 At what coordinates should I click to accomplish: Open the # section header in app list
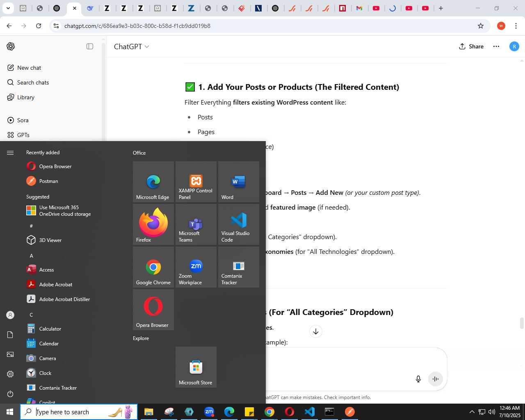31,226
